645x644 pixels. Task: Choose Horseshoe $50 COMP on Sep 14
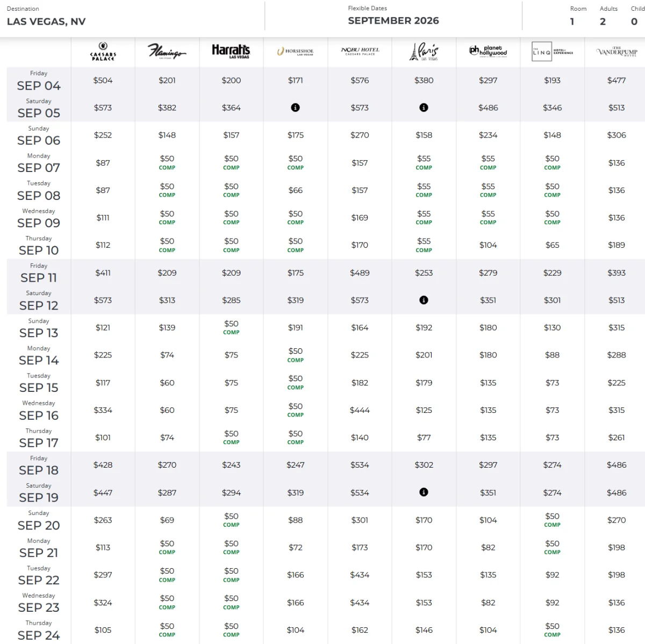[x=295, y=355]
